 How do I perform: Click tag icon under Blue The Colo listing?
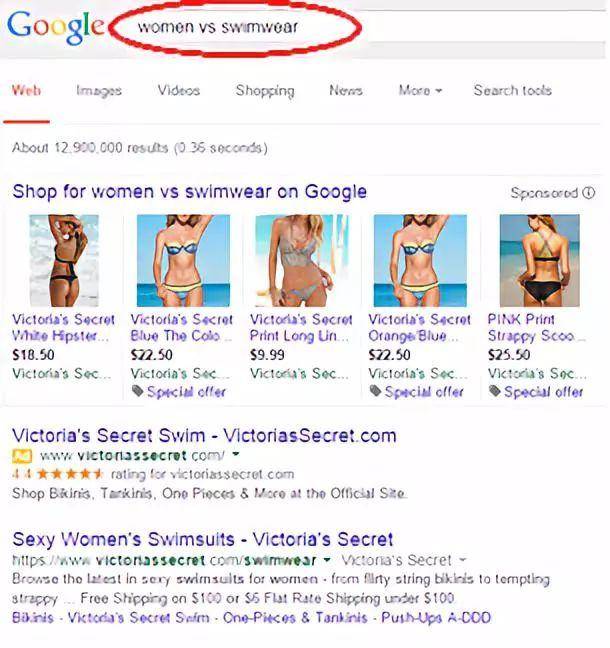137,391
